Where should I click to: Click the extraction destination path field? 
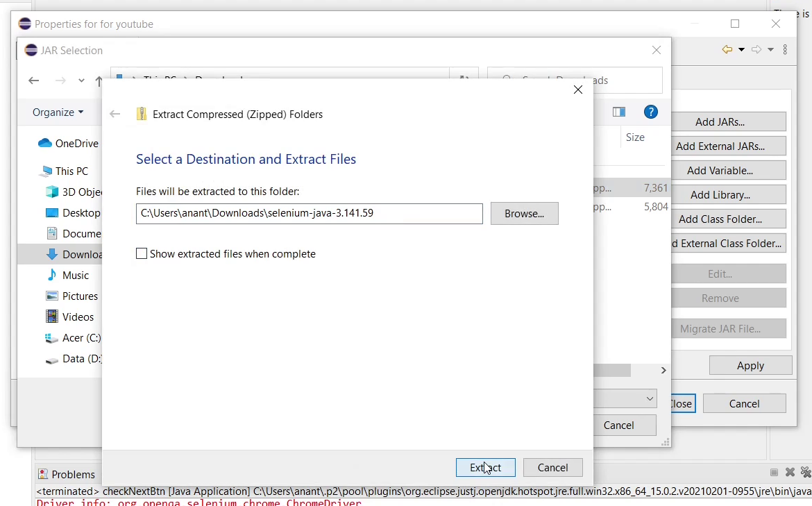click(x=309, y=213)
